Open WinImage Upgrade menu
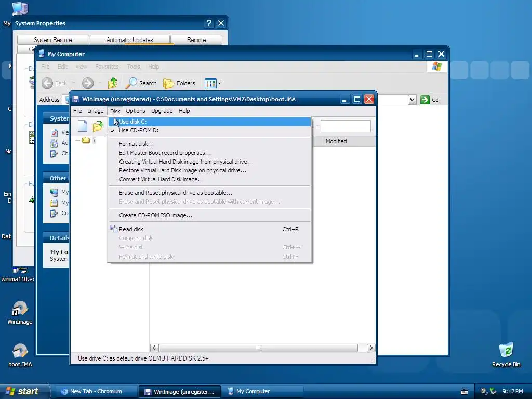This screenshot has height=399, width=532. (x=162, y=111)
